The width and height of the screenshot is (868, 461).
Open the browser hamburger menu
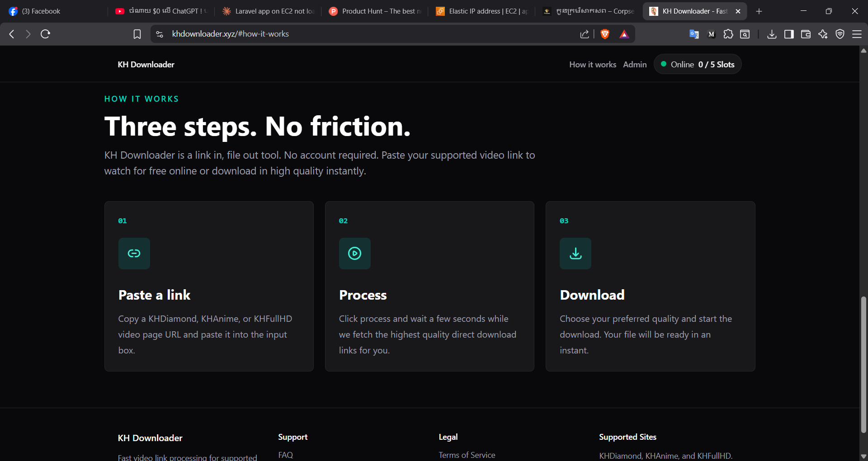coord(857,34)
